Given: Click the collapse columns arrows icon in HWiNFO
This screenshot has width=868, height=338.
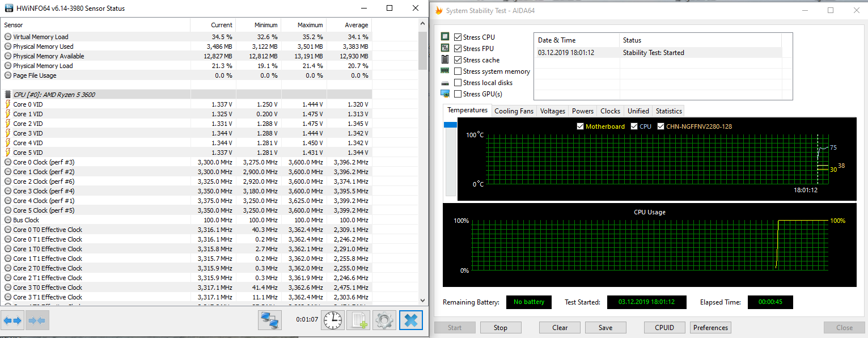Looking at the screenshot, I should pos(37,320).
